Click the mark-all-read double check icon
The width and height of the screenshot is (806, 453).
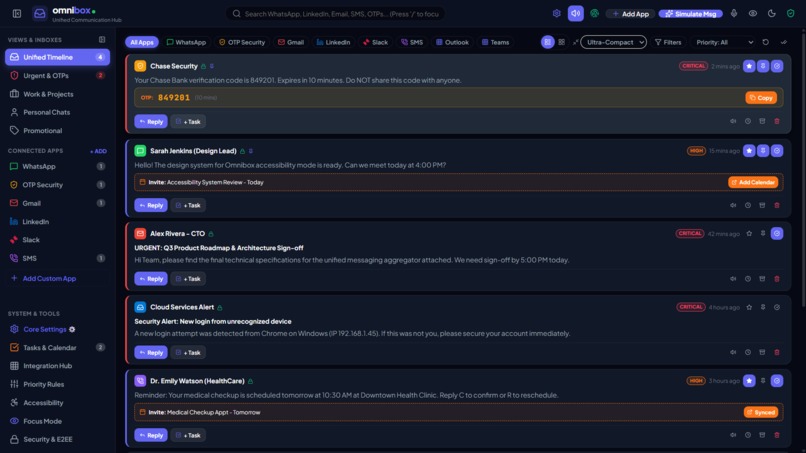[784, 42]
